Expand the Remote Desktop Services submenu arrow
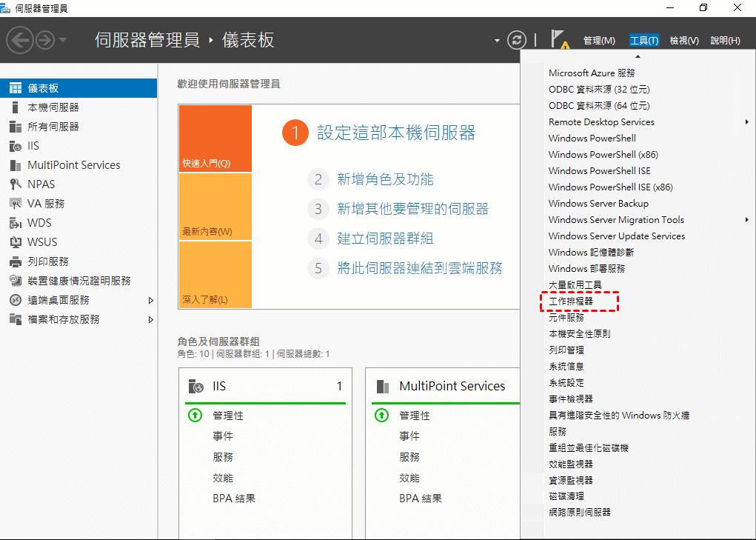756x540 pixels. (747, 122)
